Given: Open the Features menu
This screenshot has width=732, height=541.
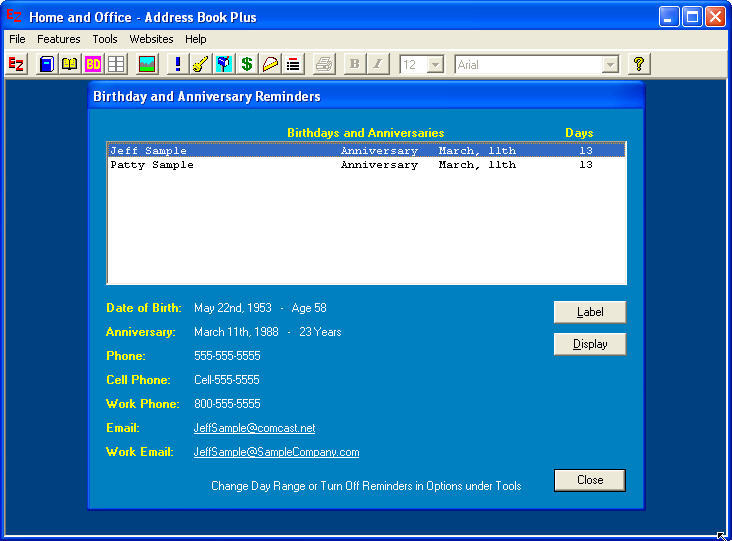Looking at the screenshot, I should (x=59, y=39).
